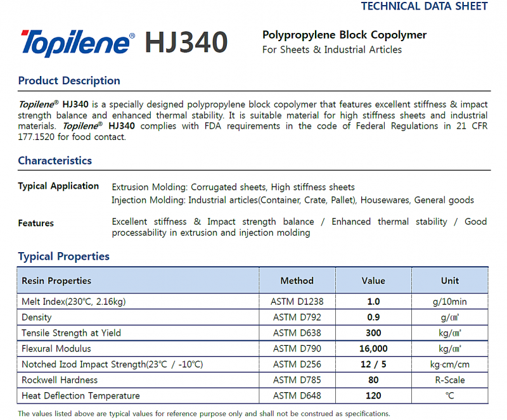This screenshot has width=507, height=420.
Task: Click the Flexural Modulus value 16,000
Action: click(373, 349)
